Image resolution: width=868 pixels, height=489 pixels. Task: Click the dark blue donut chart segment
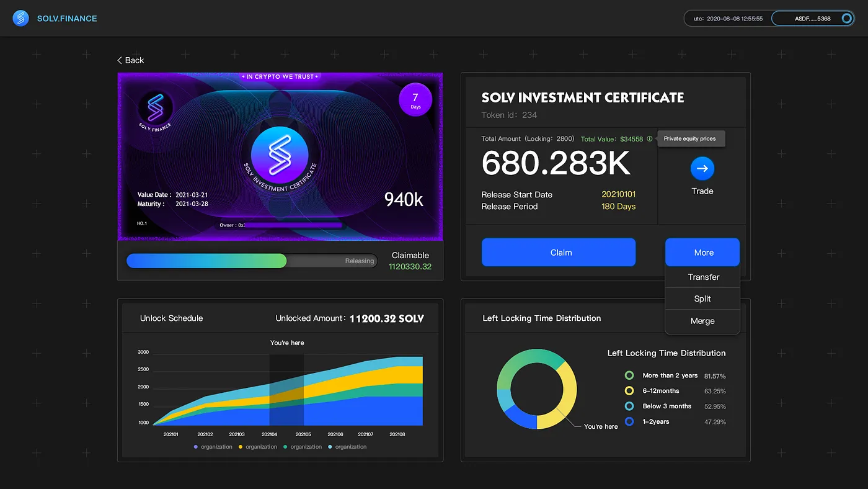pos(520,417)
